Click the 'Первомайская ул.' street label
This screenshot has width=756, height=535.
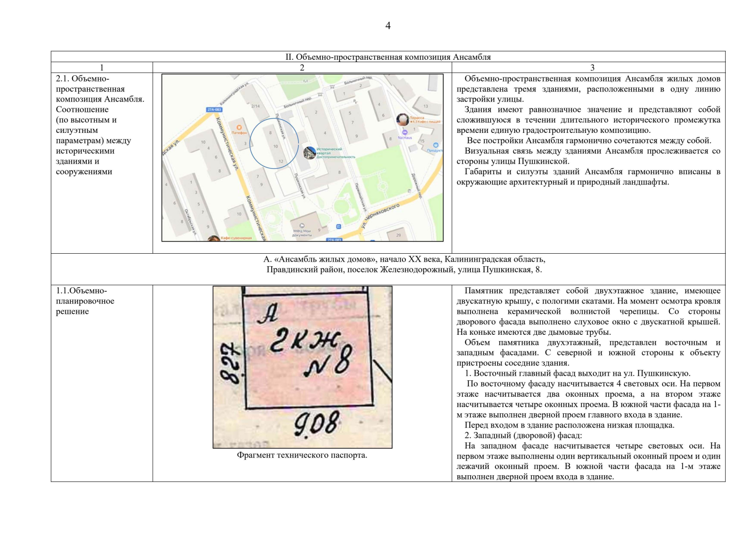(360, 197)
